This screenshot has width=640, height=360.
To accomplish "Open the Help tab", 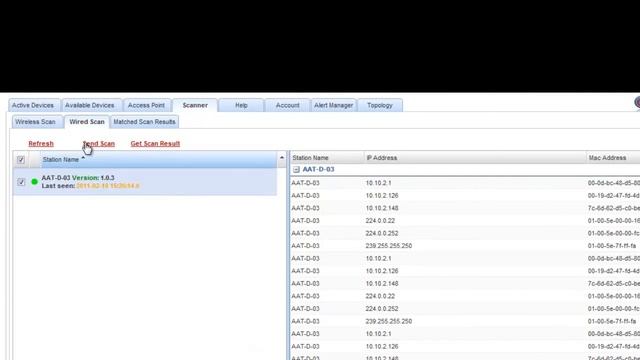I will [x=241, y=105].
